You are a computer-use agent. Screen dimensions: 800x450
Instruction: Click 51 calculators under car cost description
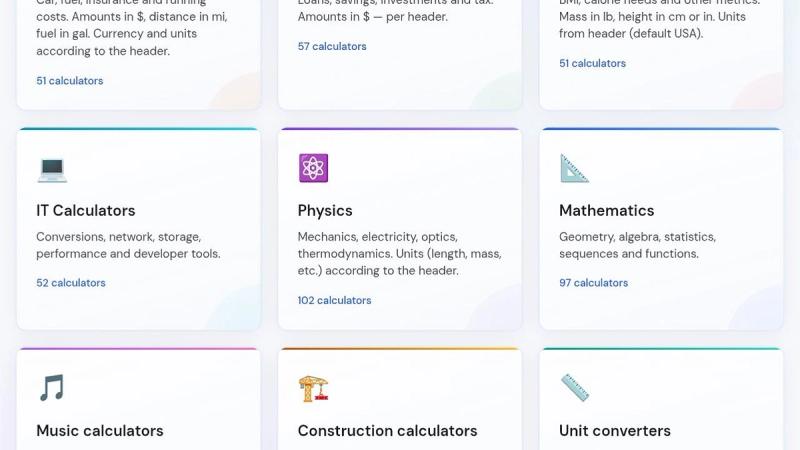tap(69, 81)
